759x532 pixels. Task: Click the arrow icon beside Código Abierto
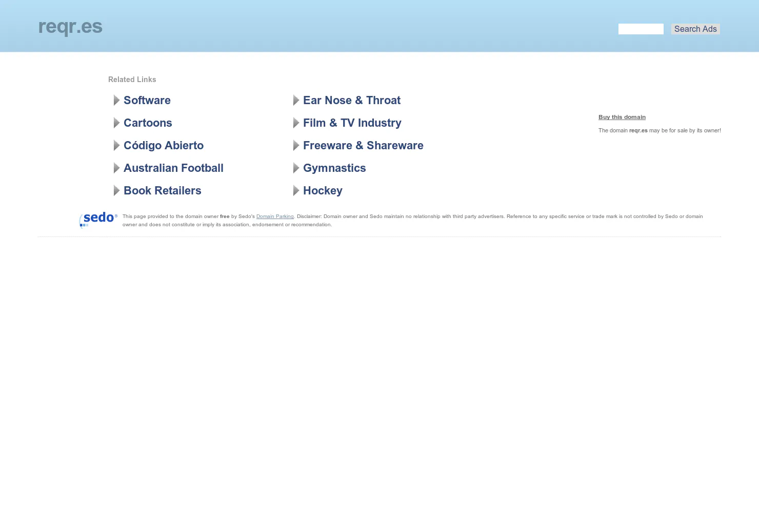coord(116,146)
